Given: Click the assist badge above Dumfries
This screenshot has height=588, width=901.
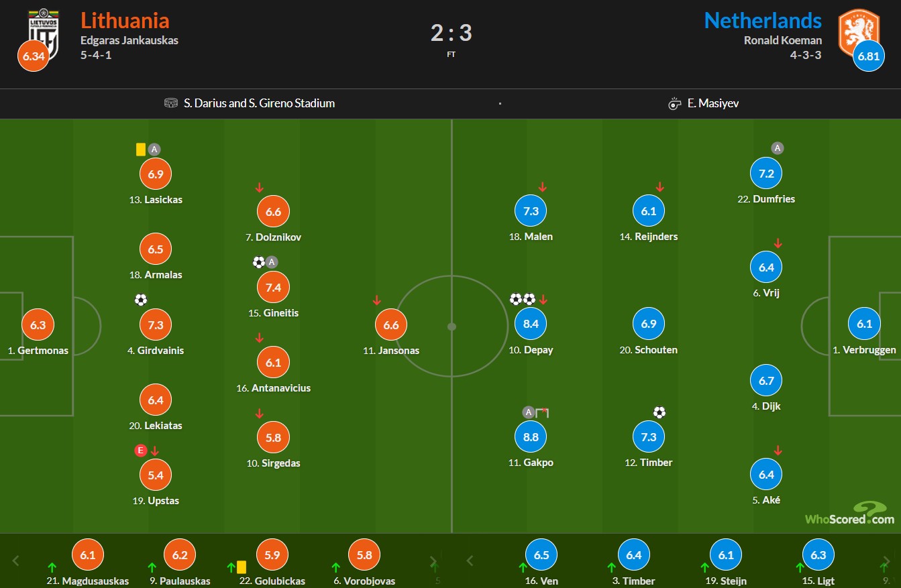Looking at the screenshot, I should coord(777,148).
